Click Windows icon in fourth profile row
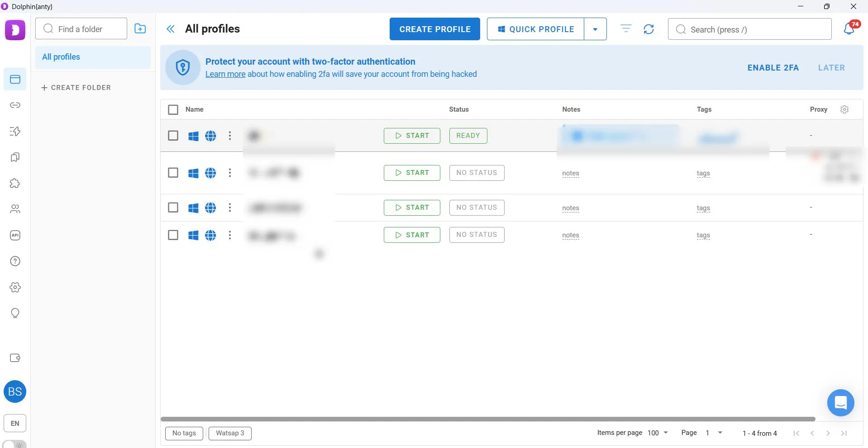 193,235
